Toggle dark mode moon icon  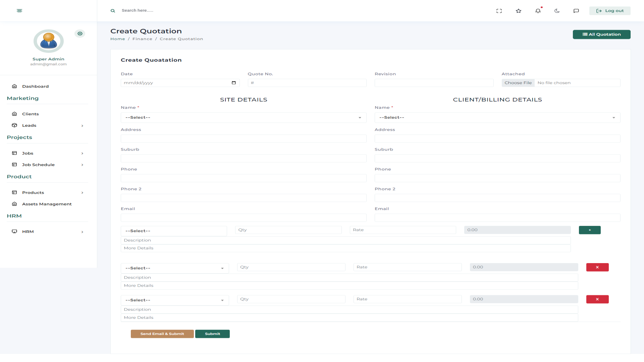point(557,11)
